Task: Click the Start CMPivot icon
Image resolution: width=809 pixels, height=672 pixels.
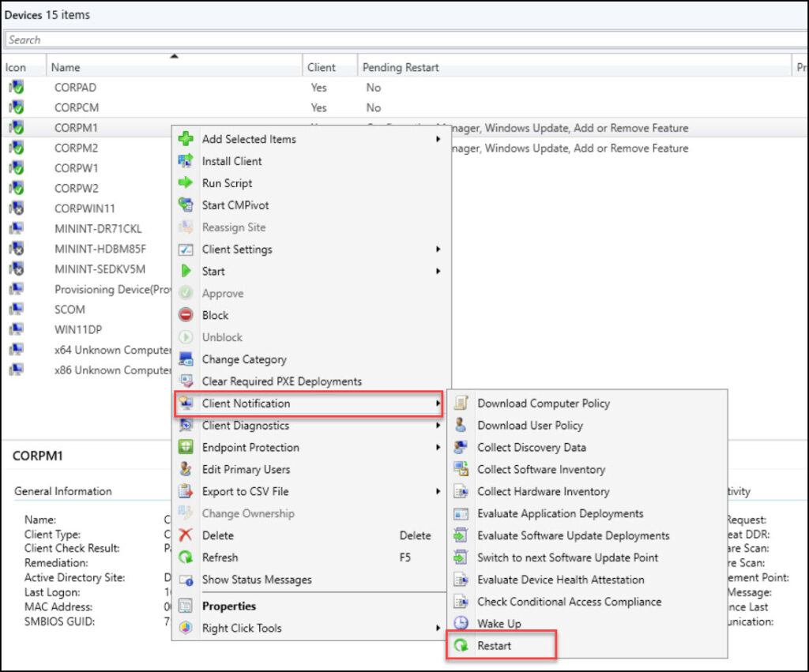Action: click(186, 205)
